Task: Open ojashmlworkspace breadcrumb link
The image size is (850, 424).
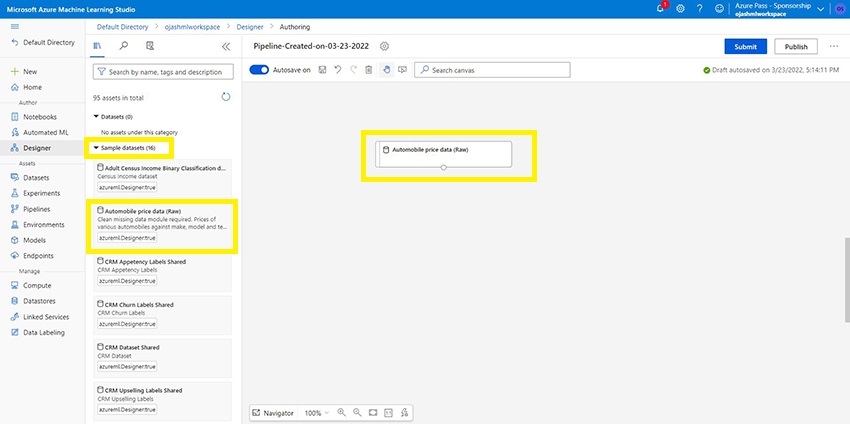Action: [x=191, y=27]
